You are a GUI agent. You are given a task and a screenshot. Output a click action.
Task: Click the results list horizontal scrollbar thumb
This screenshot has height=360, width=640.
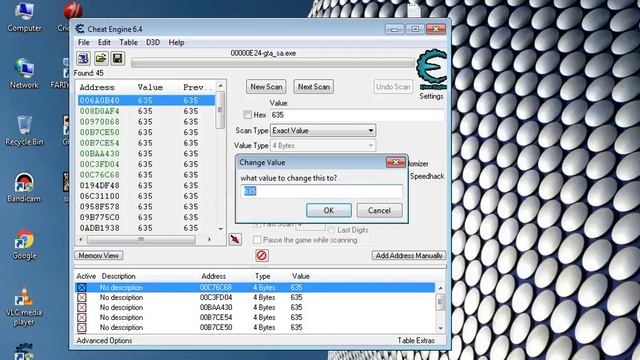(141, 239)
